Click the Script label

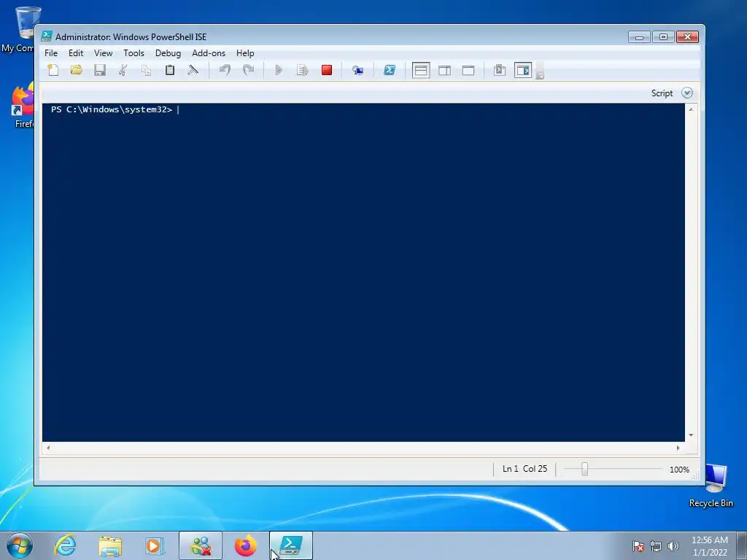[662, 93]
